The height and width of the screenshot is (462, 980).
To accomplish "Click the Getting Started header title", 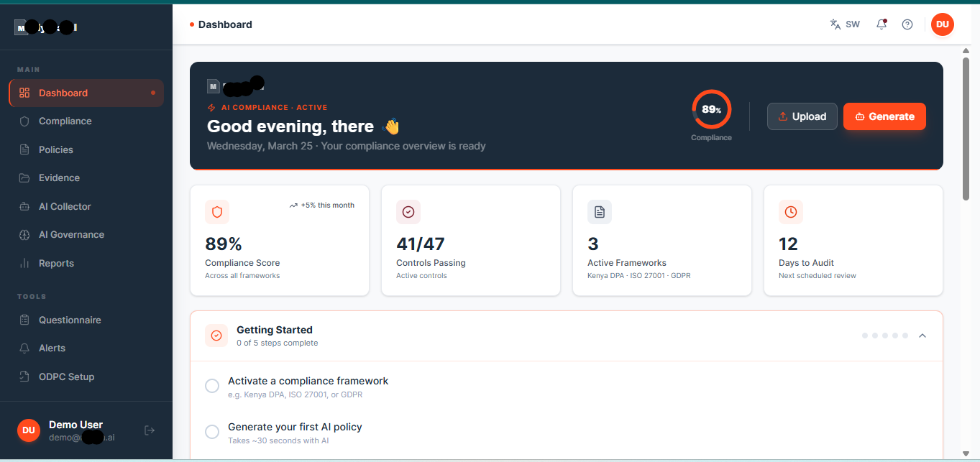I will click(x=275, y=330).
